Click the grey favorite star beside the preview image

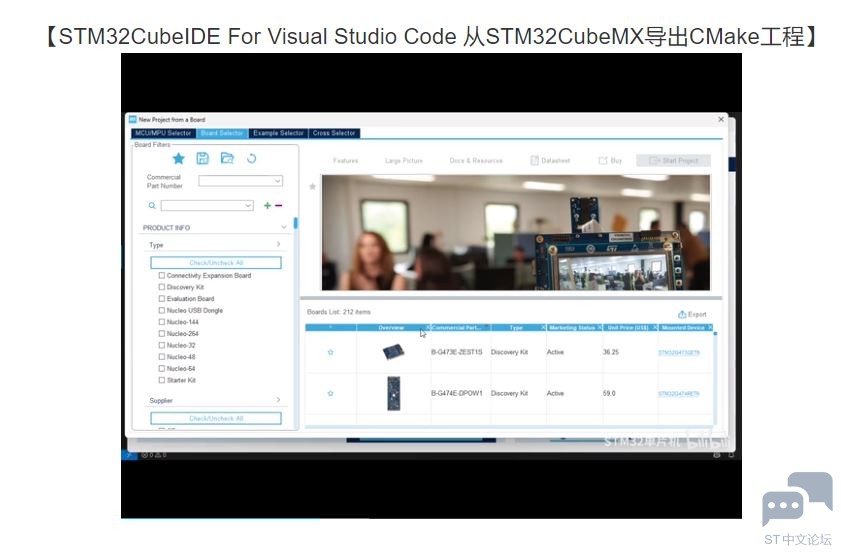point(312,187)
